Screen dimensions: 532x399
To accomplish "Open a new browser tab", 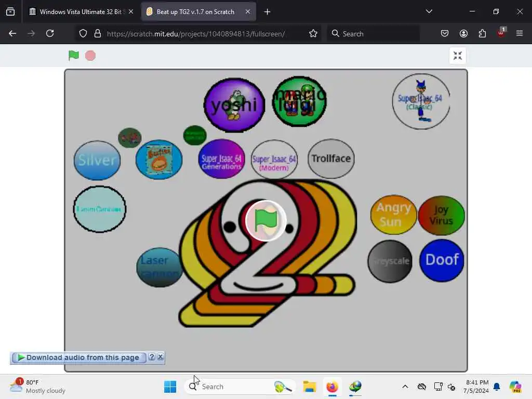I will click(x=268, y=12).
